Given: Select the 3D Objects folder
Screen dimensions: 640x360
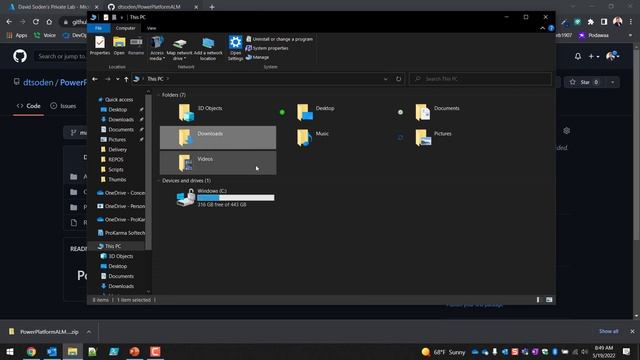Looking at the screenshot, I should 218,112.
